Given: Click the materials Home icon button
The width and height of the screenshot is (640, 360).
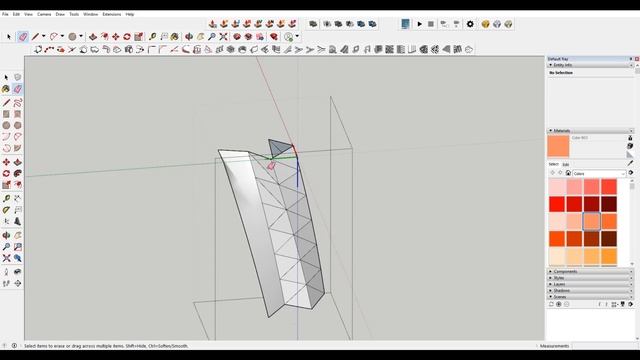Looking at the screenshot, I should 568,173.
